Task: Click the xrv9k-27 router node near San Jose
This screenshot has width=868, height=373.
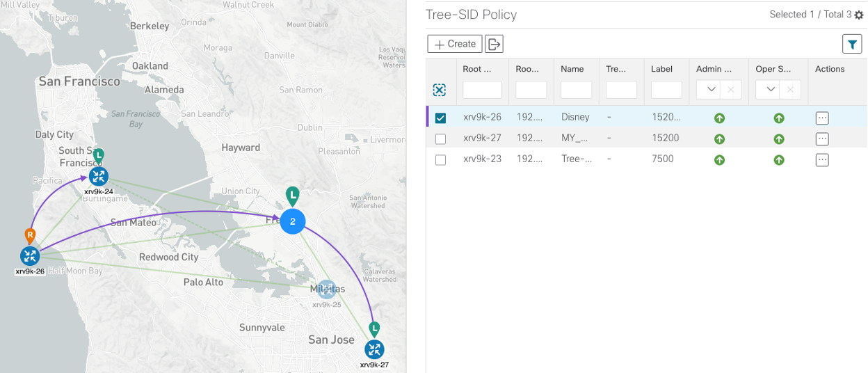Action: tap(374, 349)
